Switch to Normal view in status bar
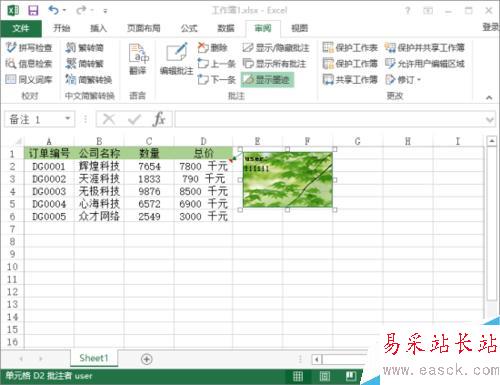Viewport: 500px width, 385px height. tap(298, 376)
